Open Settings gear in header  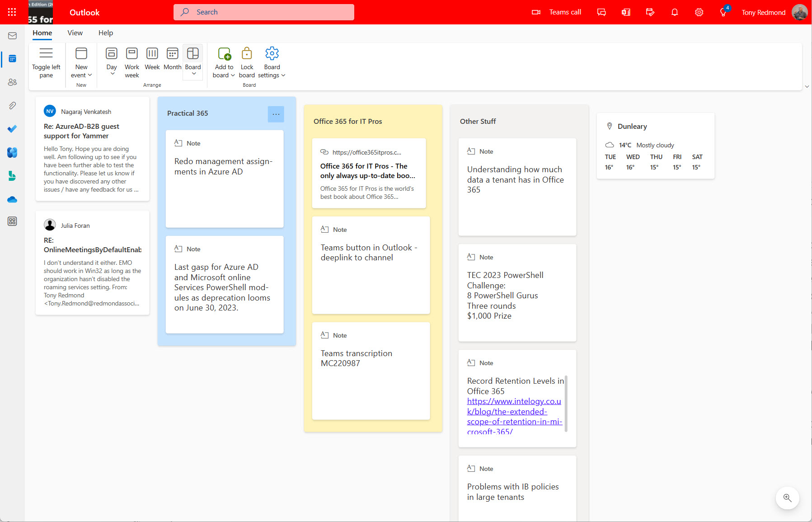[x=699, y=12]
